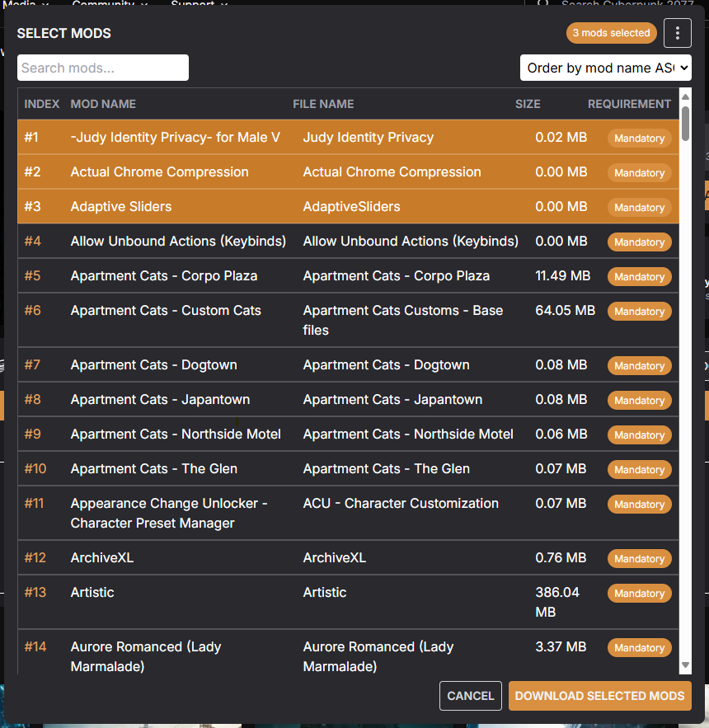Open the three-dot options menu
This screenshot has width=709, height=728.
(x=677, y=33)
